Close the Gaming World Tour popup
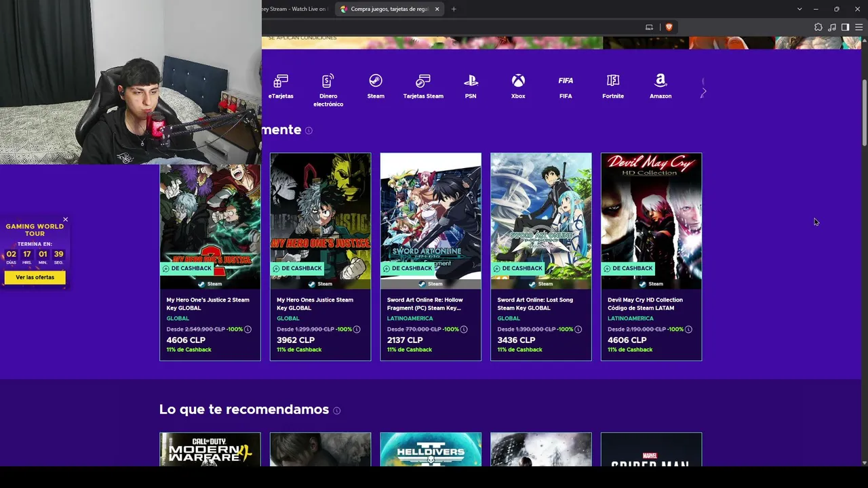868x488 pixels. 65,219
